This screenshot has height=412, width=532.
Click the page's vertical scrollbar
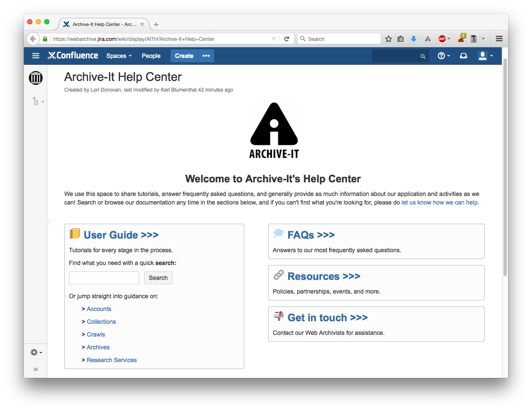pos(505,166)
